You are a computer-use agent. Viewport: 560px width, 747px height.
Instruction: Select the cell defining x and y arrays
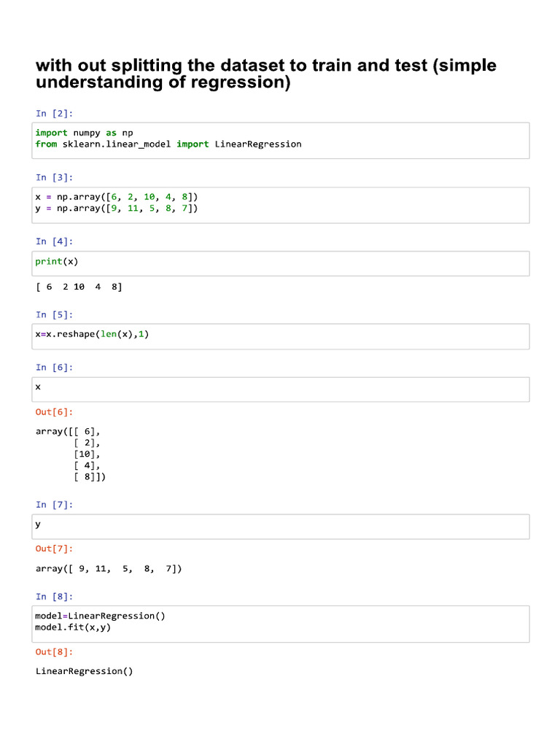281,204
